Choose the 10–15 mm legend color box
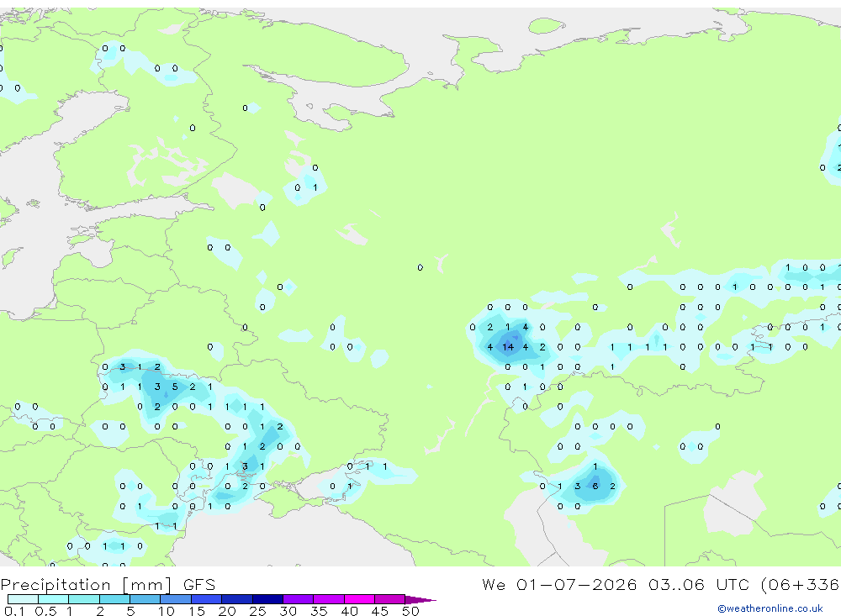This screenshot has width=841, height=616. (x=176, y=599)
